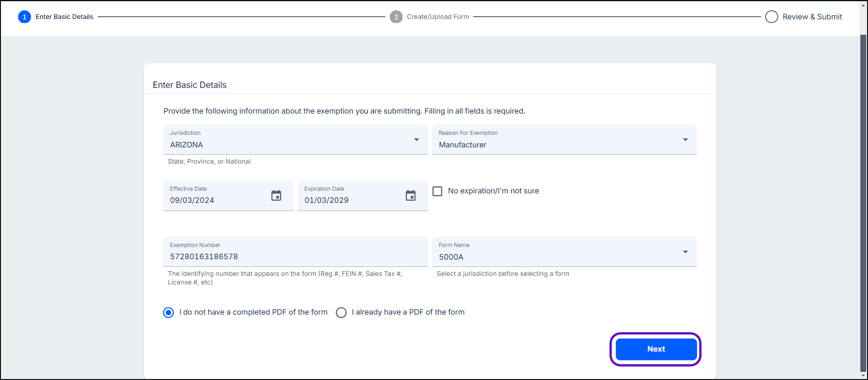Select I do not have a completed PDF
This screenshot has height=380, width=868.
tap(168, 312)
